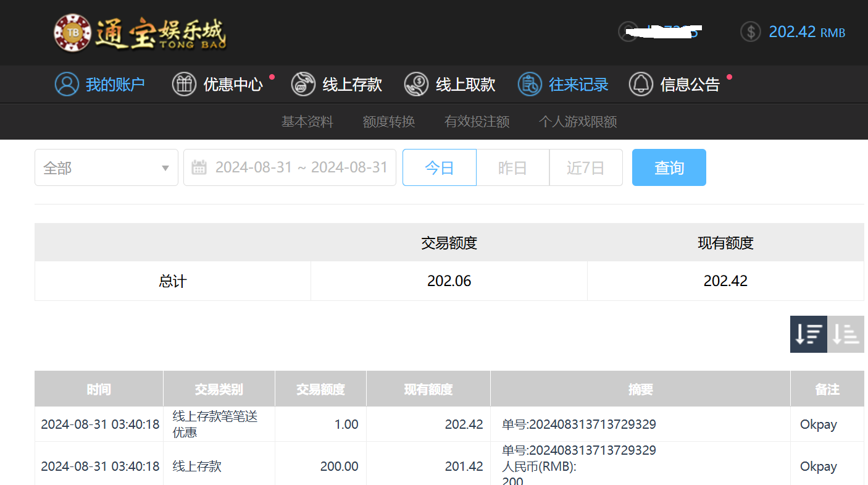This screenshot has width=868, height=485.
Task: Open 我的账户 via the person icon
Action: 67,84
